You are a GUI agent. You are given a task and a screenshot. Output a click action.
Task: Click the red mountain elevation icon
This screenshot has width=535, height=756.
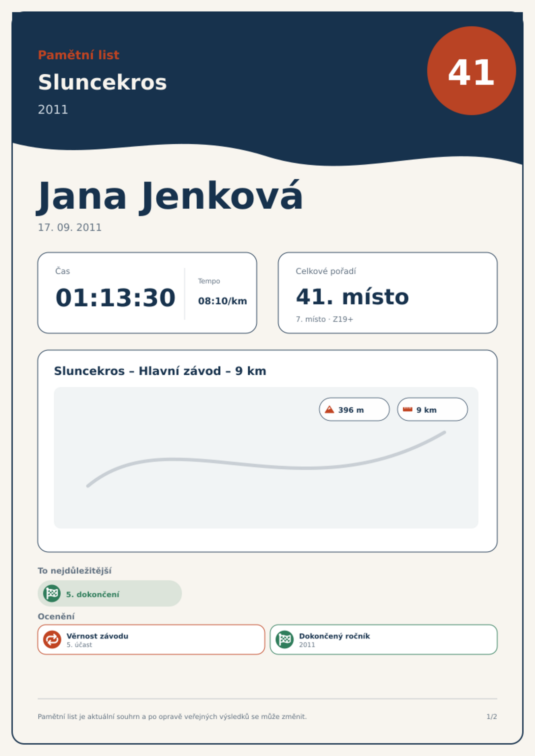[x=329, y=409]
